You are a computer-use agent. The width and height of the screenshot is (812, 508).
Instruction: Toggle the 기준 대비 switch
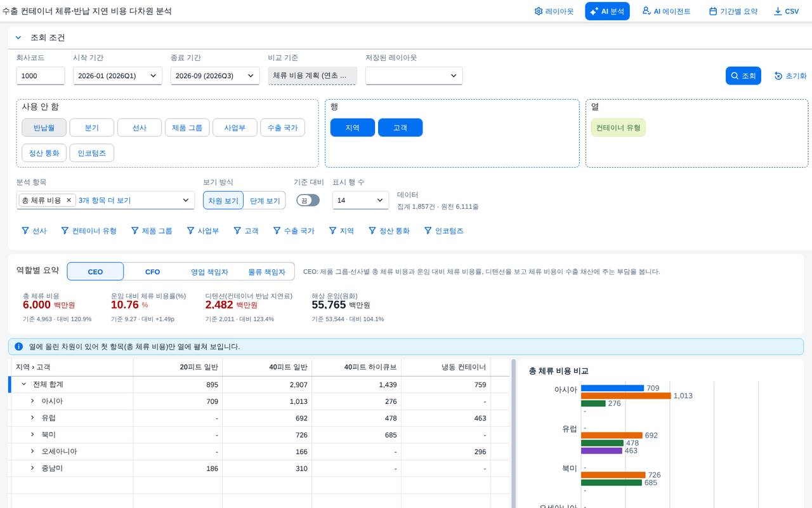pyautogui.click(x=308, y=200)
